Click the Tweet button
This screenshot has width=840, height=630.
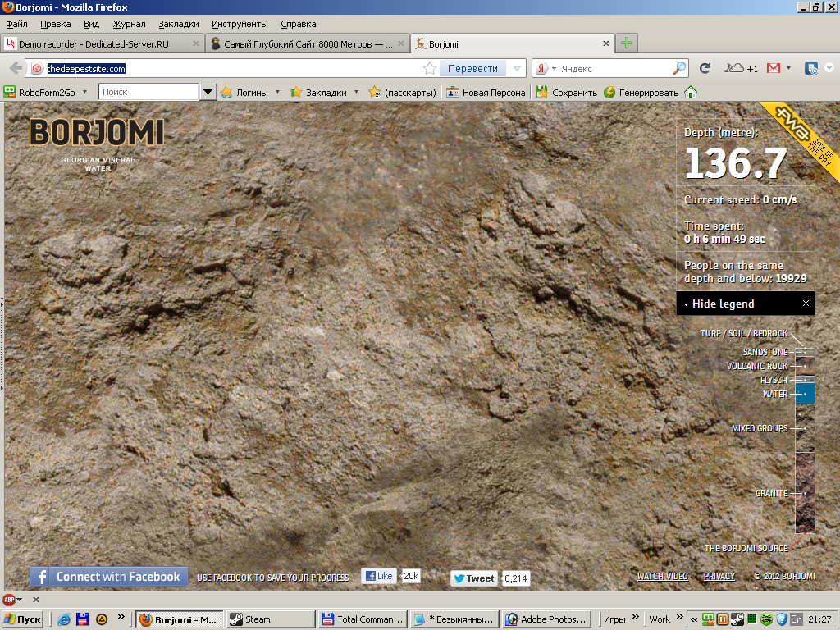point(473,578)
